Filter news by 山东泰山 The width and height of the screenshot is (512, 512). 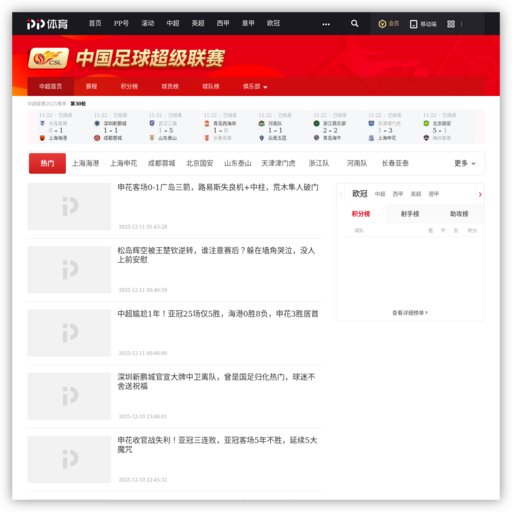coord(238,163)
